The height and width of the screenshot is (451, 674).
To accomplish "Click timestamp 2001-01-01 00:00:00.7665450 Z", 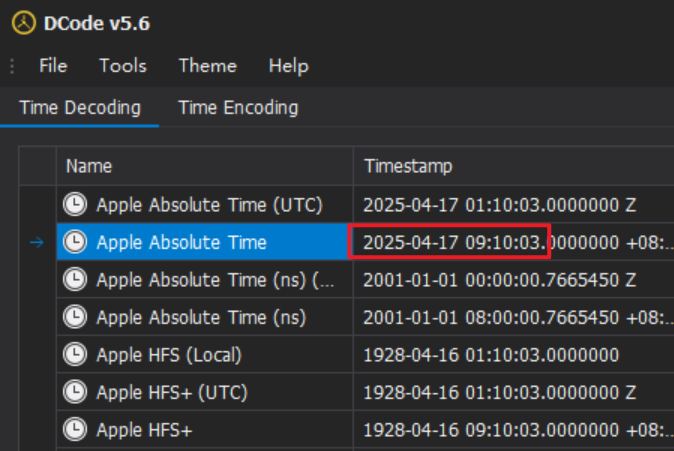I will (x=499, y=280).
